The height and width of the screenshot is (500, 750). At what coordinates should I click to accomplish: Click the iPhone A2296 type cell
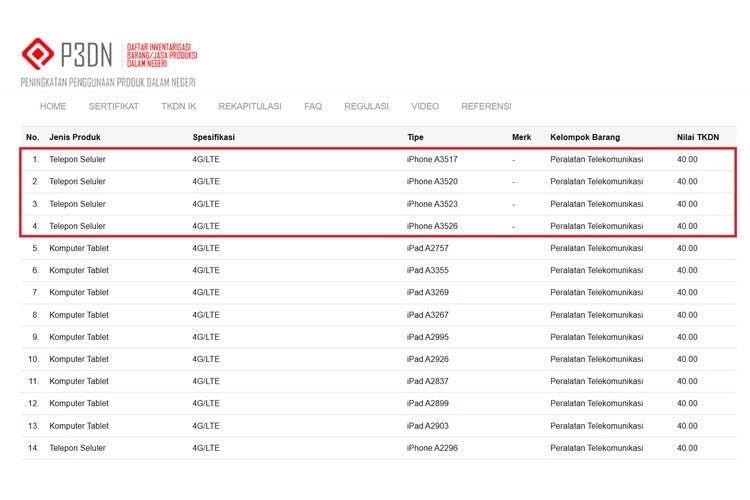[432, 448]
